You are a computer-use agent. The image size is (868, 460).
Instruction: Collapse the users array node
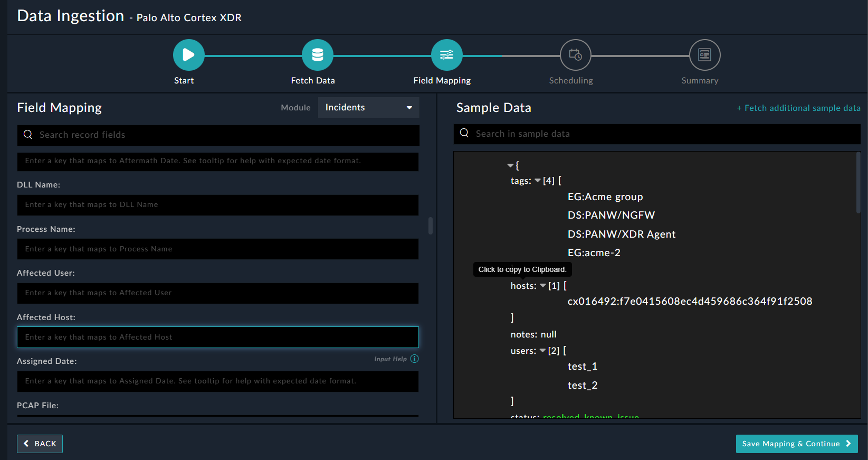coord(542,351)
